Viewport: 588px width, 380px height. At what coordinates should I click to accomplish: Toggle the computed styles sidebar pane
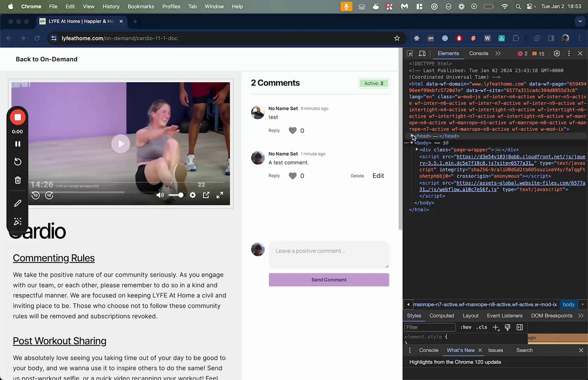coord(520,327)
